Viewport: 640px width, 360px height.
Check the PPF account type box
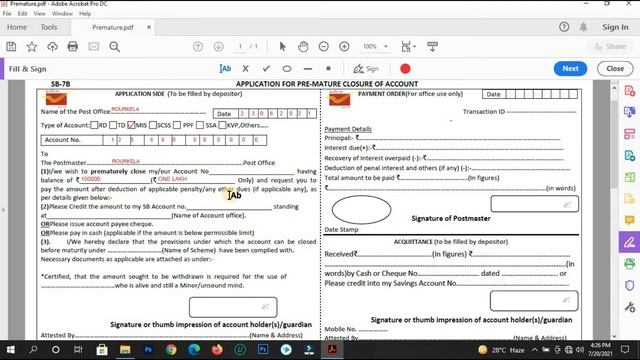click(177, 125)
